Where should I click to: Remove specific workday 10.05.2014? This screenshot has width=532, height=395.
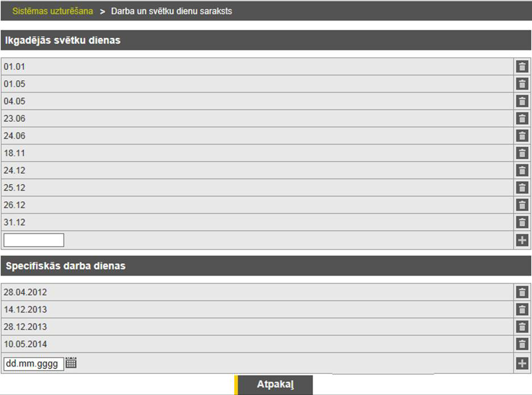(x=522, y=344)
